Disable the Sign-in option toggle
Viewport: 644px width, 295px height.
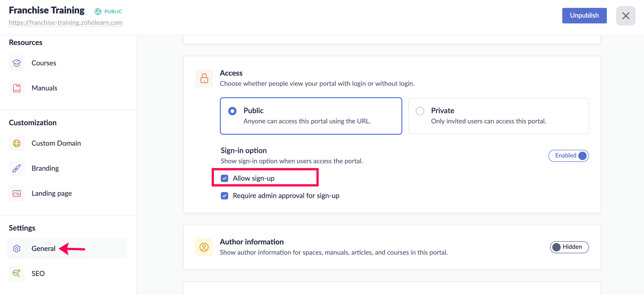568,156
